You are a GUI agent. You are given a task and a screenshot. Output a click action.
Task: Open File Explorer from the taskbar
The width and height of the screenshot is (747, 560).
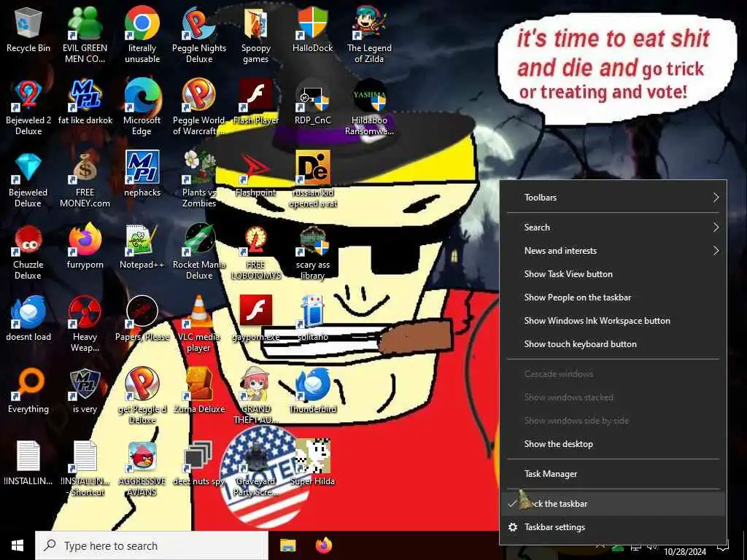(287, 545)
